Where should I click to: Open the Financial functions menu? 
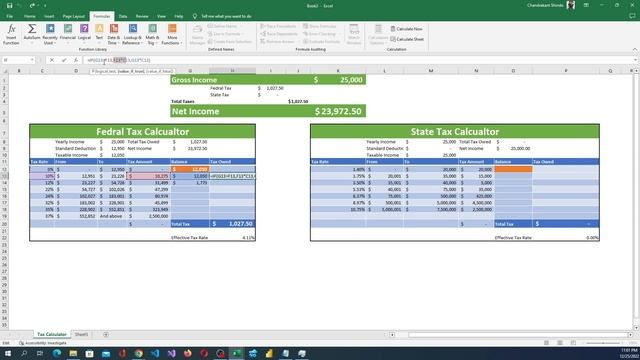(68, 34)
